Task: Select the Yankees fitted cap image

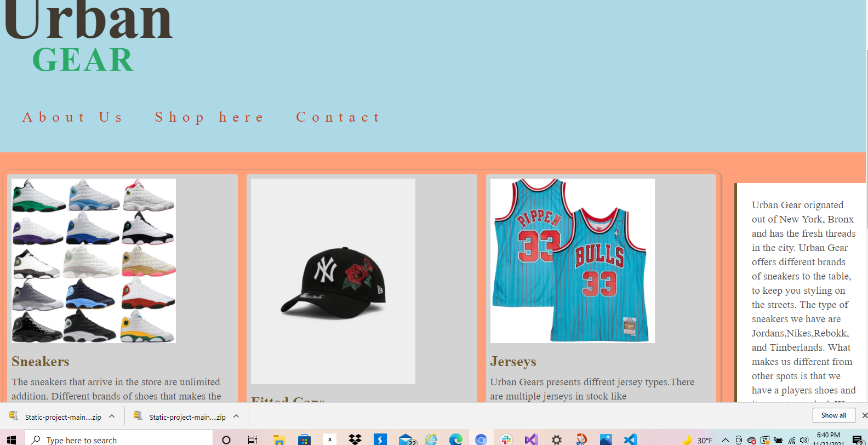Action: 333,281
